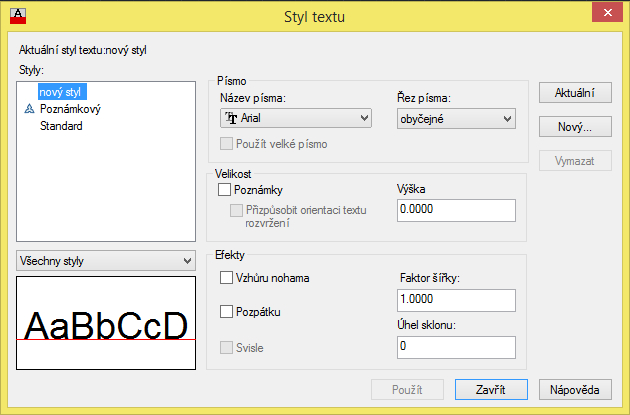Expand the Řez písma dropdown
This screenshot has width=630, height=415.
456,119
